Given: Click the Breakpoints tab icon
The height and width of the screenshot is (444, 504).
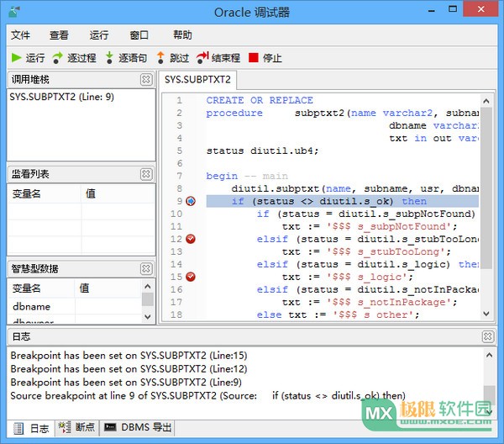Looking at the screenshot, I should (x=65, y=427).
